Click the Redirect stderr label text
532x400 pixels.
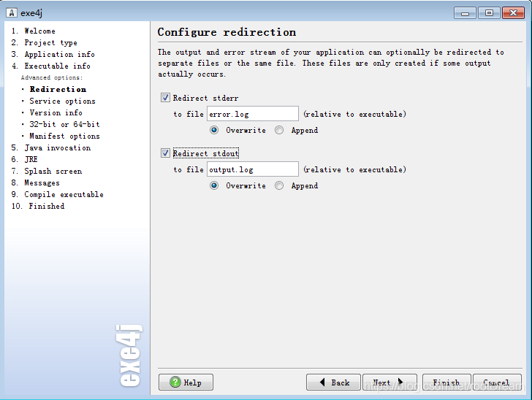point(205,98)
